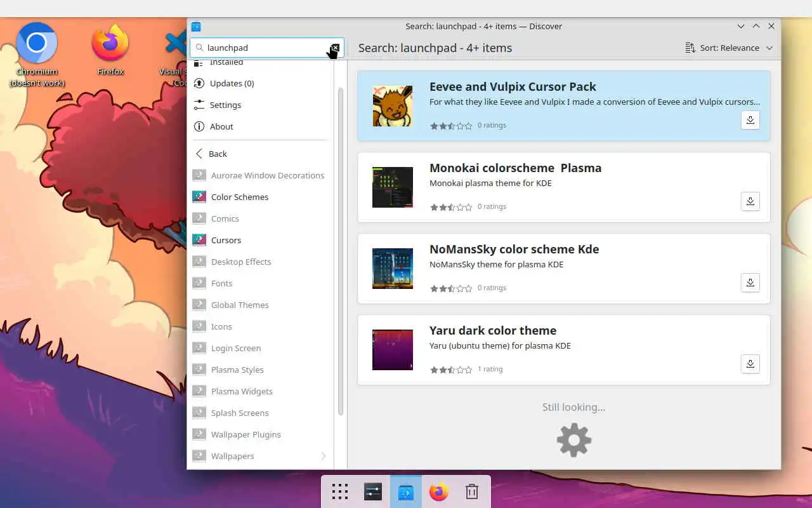Click Discover window title bar app icon
Screen dimensions: 812x508
(196, 26)
